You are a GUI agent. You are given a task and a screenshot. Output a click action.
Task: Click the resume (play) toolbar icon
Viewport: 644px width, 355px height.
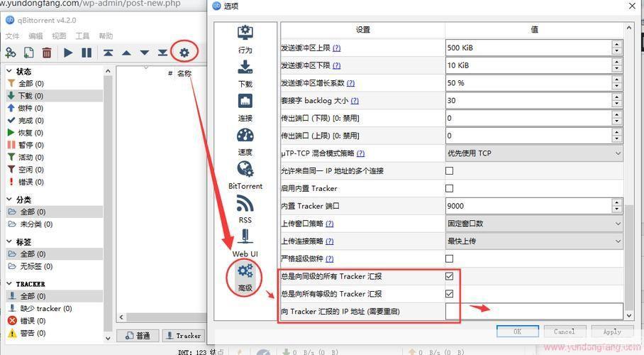pos(68,53)
